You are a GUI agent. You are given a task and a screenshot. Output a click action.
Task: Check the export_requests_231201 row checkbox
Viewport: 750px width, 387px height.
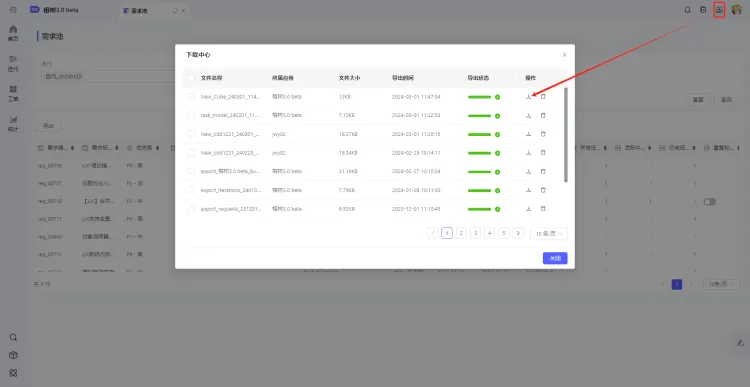point(191,209)
